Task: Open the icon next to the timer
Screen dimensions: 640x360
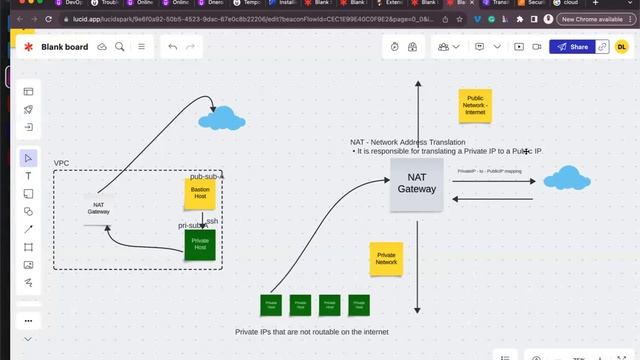Action: pos(412,47)
